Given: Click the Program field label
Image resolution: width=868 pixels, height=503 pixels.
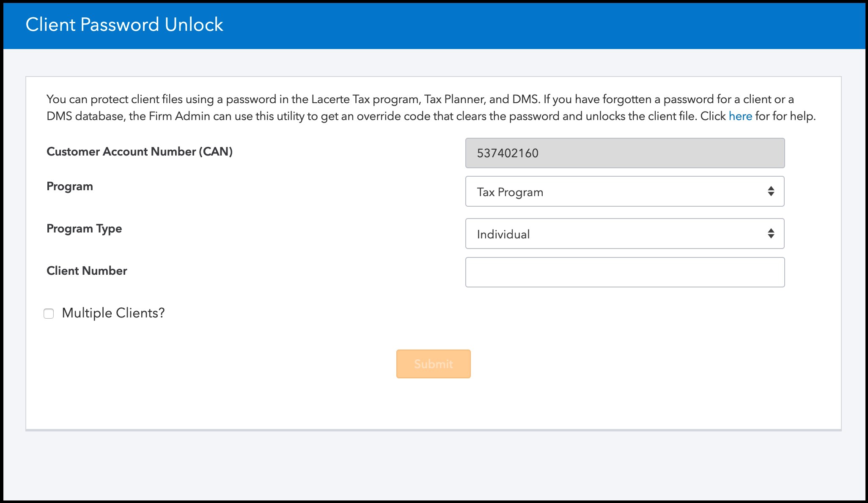Looking at the screenshot, I should pos(70,186).
